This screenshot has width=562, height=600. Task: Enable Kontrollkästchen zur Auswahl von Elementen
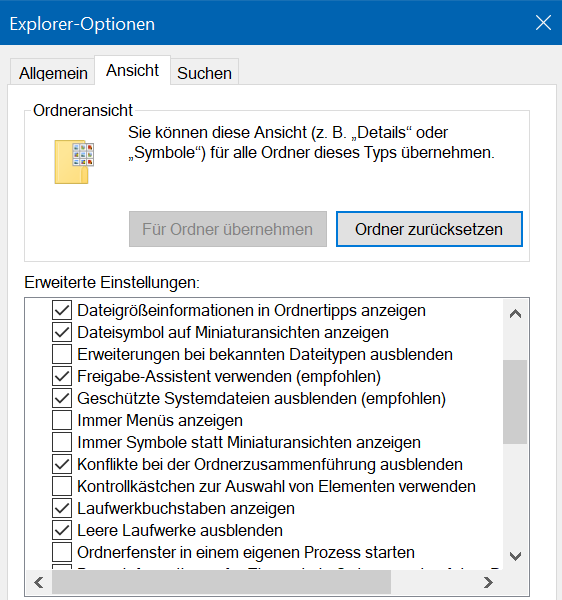(x=62, y=486)
